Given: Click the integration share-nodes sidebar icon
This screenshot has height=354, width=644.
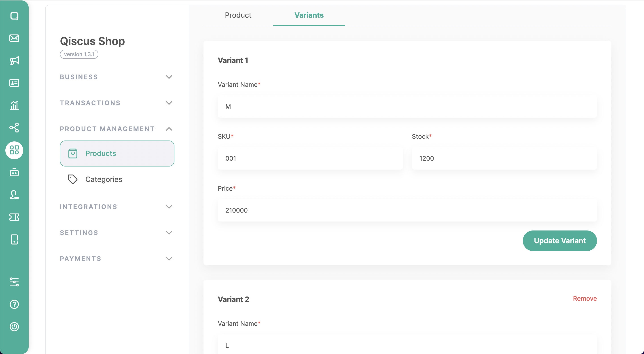Looking at the screenshot, I should pyautogui.click(x=14, y=127).
